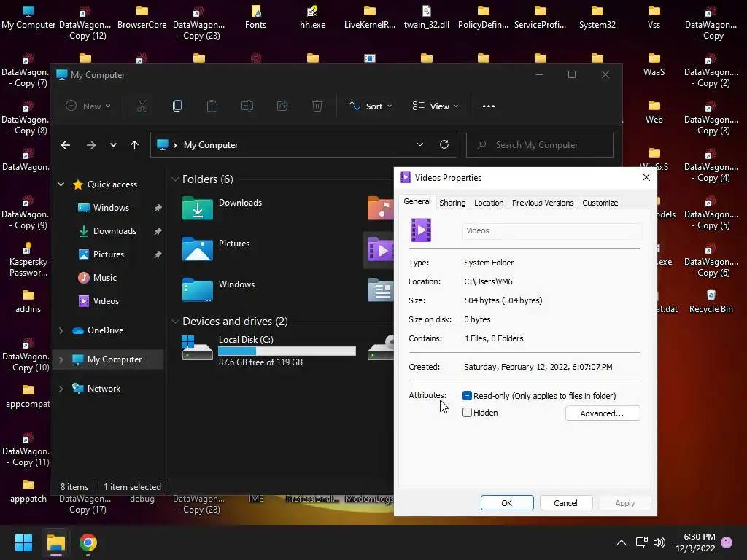Screen dimensions: 747x560
Task: Open the volume speaker tray icon
Action: coord(659,542)
